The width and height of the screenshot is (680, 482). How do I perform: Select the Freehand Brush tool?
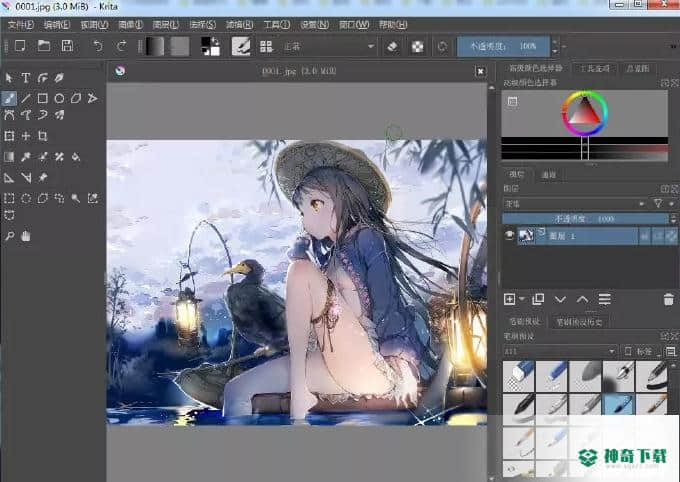point(9,98)
